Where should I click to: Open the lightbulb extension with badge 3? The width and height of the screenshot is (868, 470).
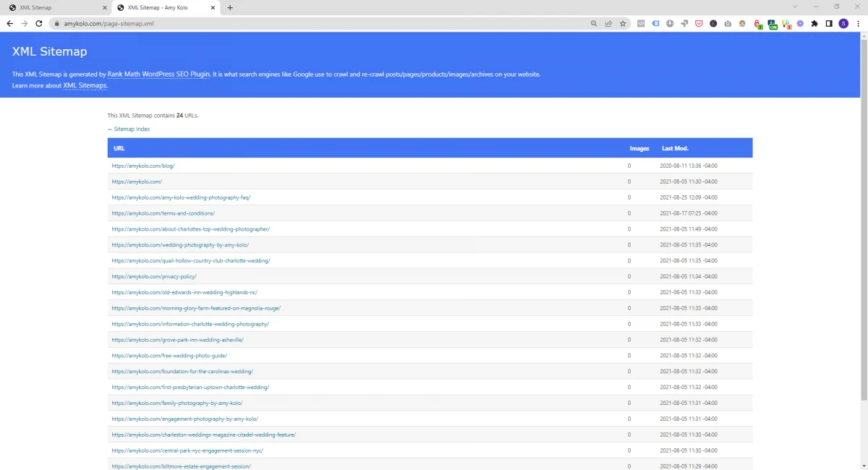786,24
